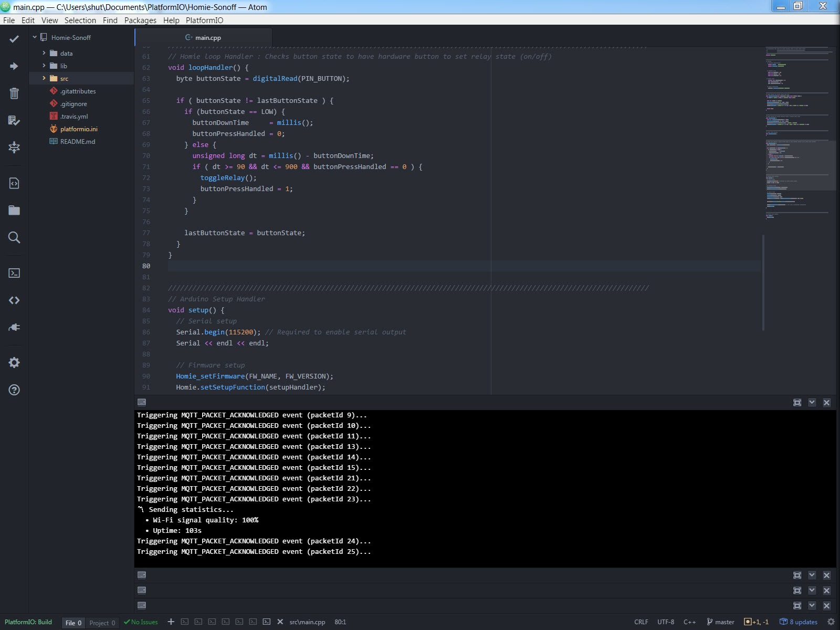The width and height of the screenshot is (840, 630).
Task: Click the PlatformIO Clean trash icon
Action: point(14,93)
